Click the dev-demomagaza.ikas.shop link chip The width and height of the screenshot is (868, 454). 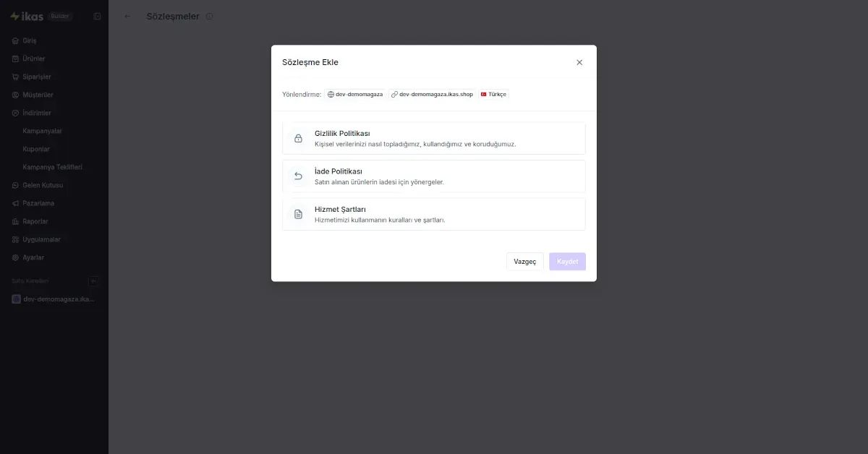pos(432,94)
